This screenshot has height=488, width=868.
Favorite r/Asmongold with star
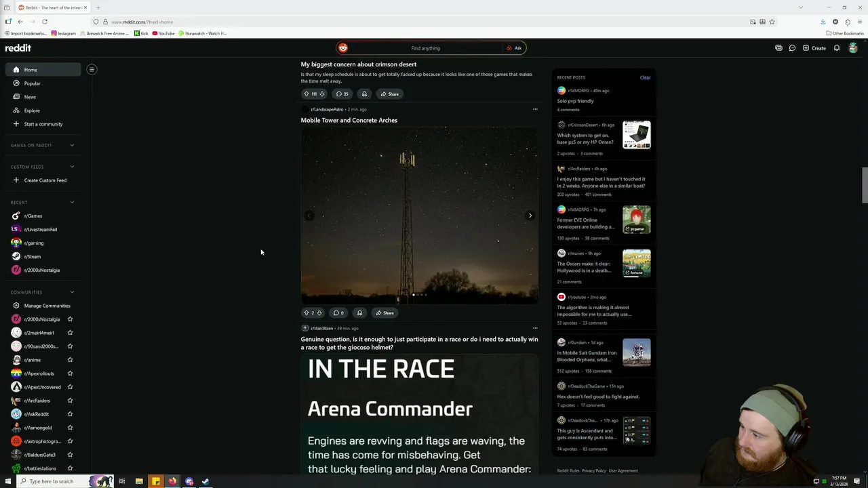(x=70, y=428)
